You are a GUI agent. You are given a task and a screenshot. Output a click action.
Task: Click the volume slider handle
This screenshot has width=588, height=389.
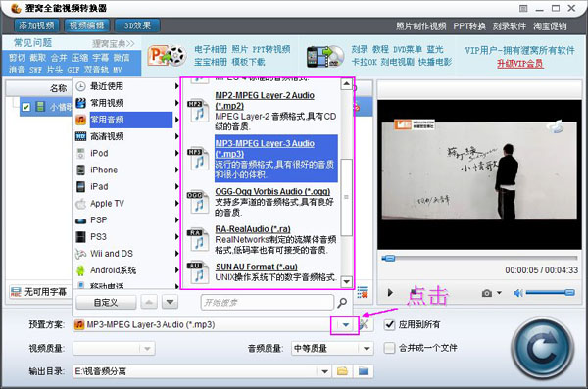point(569,292)
